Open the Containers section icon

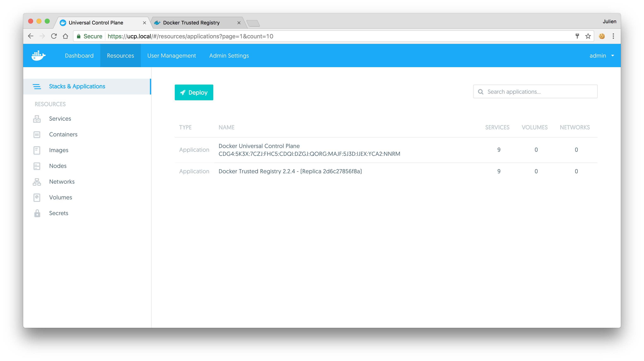37,134
